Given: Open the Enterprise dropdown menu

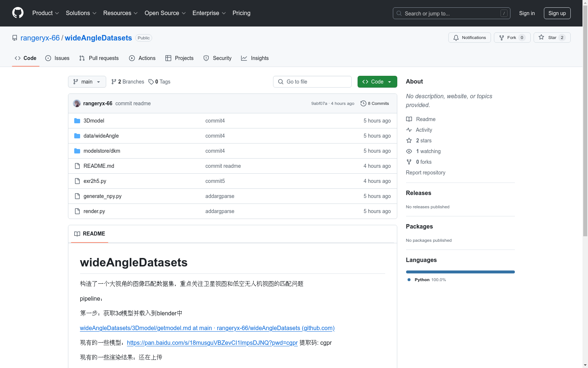Looking at the screenshot, I should pyautogui.click(x=209, y=13).
